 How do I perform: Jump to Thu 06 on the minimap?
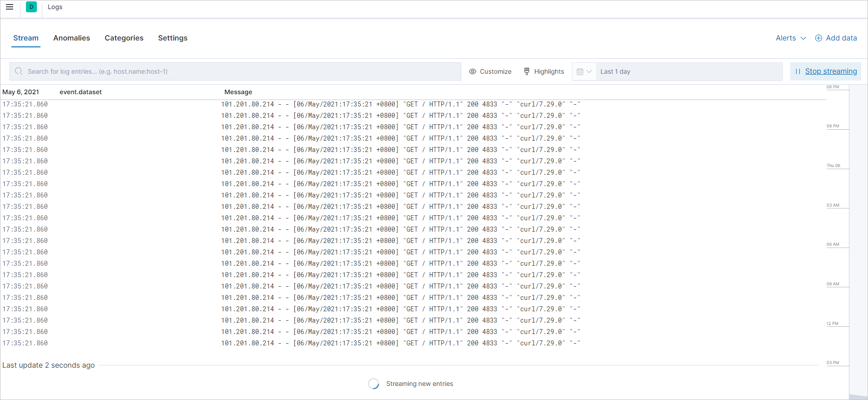point(833,166)
